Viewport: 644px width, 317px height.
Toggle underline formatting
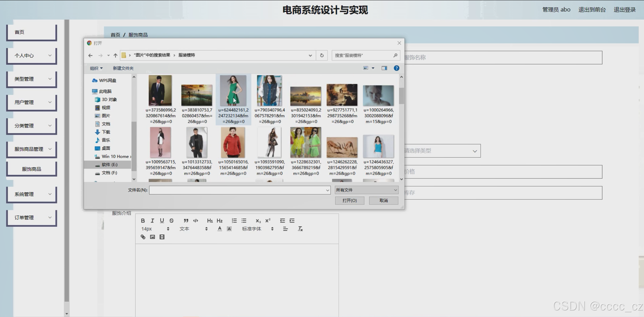point(162,220)
